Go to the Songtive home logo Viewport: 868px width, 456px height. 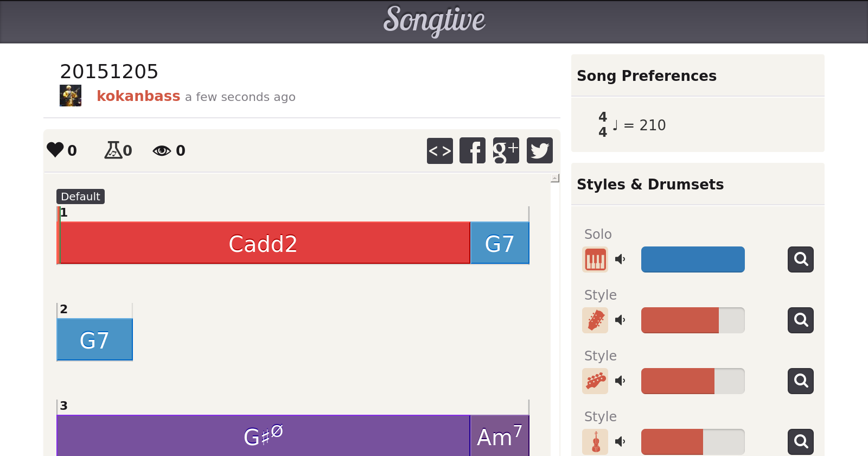(x=434, y=21)
